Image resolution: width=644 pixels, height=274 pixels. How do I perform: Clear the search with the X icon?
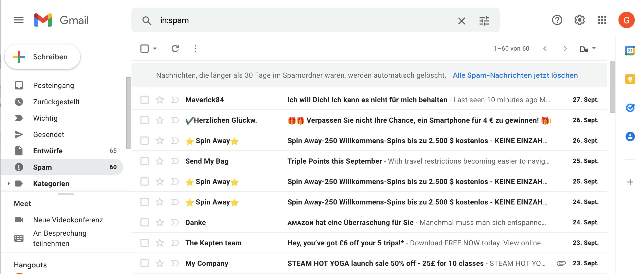point(461,20)
